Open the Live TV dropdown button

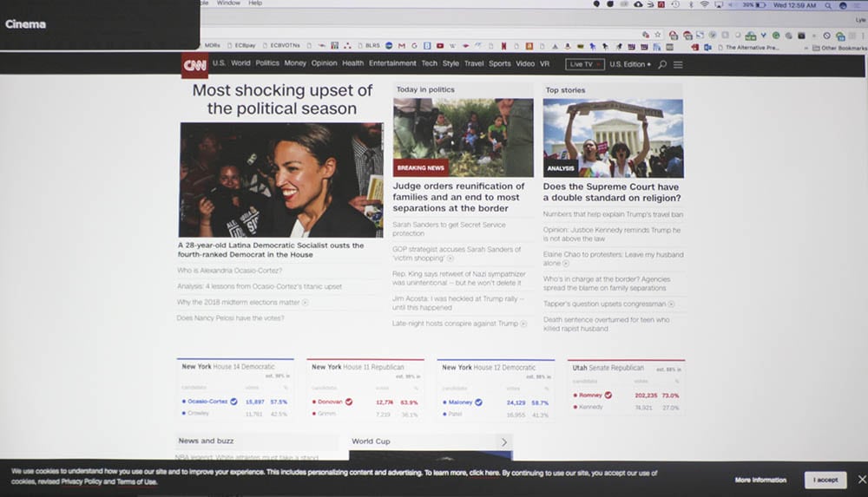tap(584, 64)
